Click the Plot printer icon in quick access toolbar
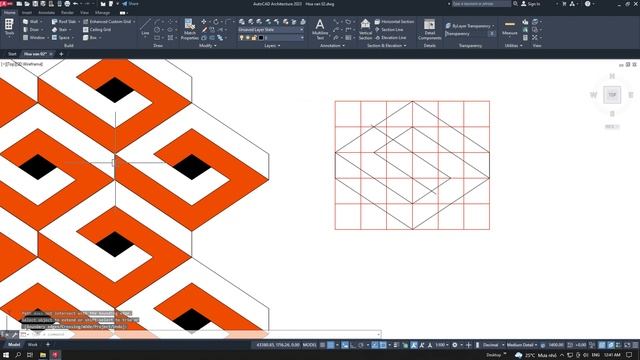This screenshot has width=640, height=360. [x=67, y=4]
